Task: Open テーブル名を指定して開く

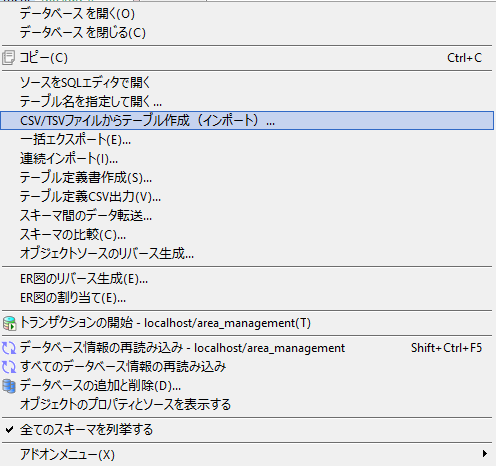Action: point(248,101)
